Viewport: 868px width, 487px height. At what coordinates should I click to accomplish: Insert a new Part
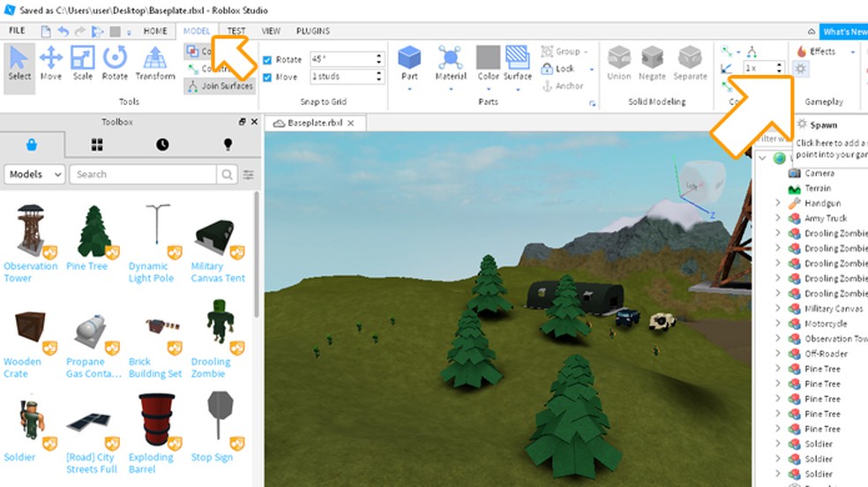tap(409, 64)
